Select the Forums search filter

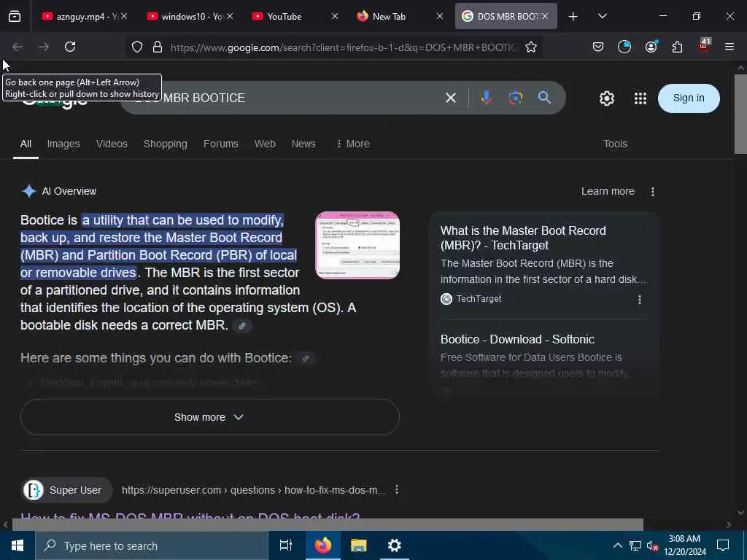pyautogui.click(x=220, y=144)
